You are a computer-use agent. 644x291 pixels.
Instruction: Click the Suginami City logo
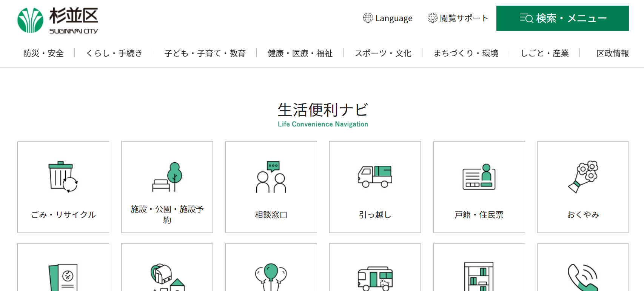point(58,20)
